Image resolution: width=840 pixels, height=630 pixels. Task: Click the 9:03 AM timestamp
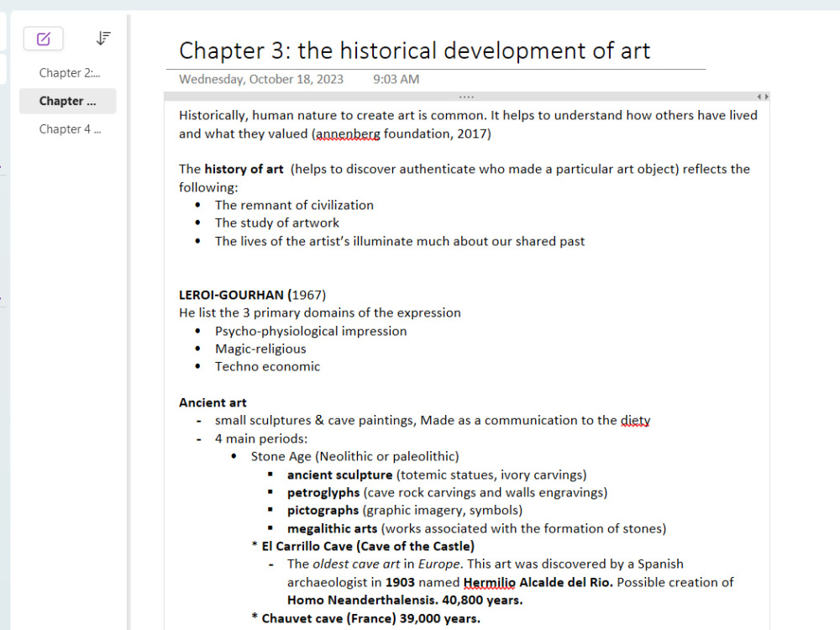[396, 79]
